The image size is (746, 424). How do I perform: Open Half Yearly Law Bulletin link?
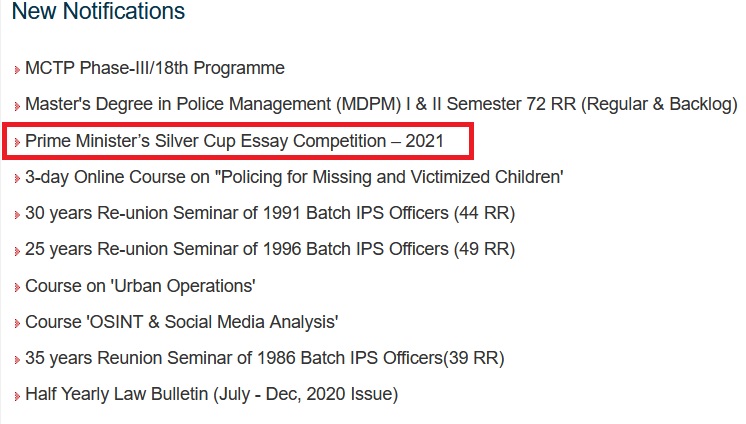(212, 394)
